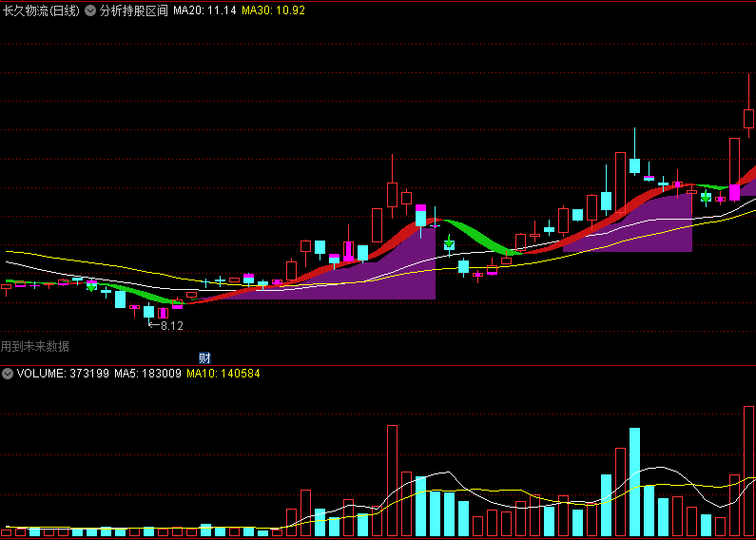
Task: Expand the VOLUME indicator dropdown arrow
Action: click(x=8, y=374)
